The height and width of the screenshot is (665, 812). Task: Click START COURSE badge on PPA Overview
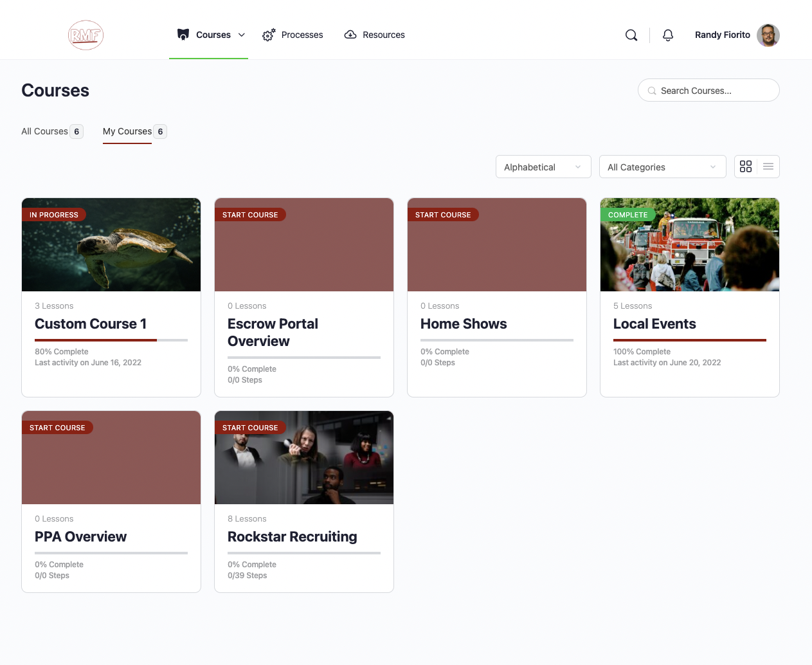pos(57,428)
